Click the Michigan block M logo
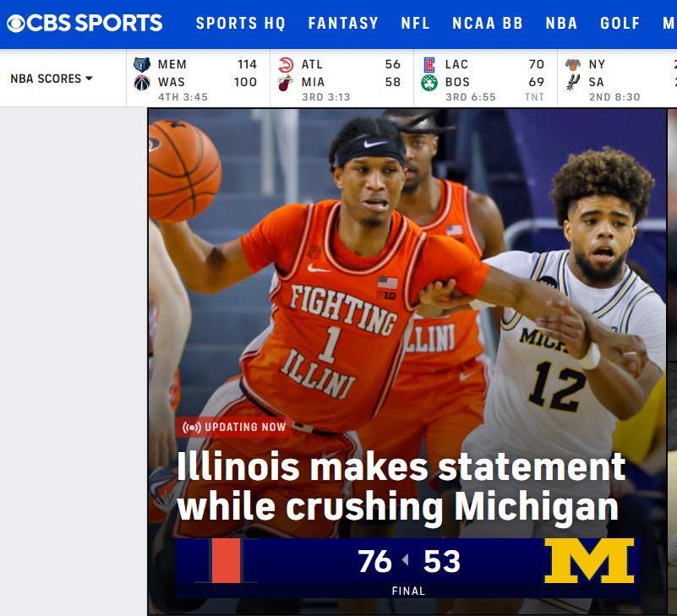 [x=589, y=560]
